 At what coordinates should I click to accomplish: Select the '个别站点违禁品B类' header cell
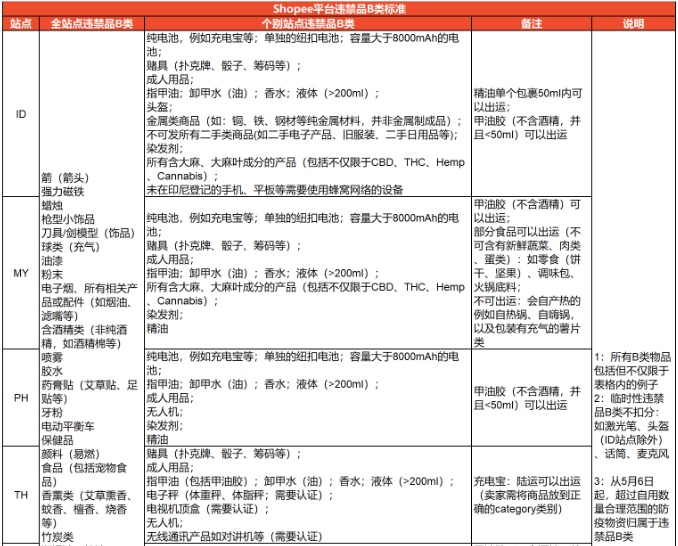(x=308, y=23)
